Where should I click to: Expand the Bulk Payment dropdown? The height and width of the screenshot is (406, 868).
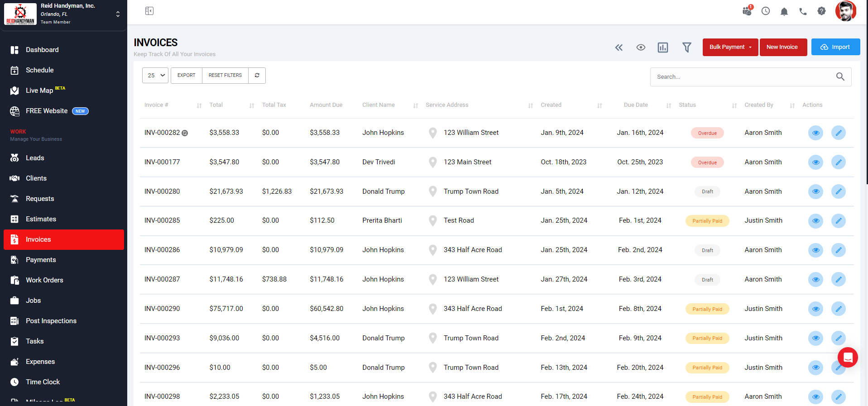point(730,47)
